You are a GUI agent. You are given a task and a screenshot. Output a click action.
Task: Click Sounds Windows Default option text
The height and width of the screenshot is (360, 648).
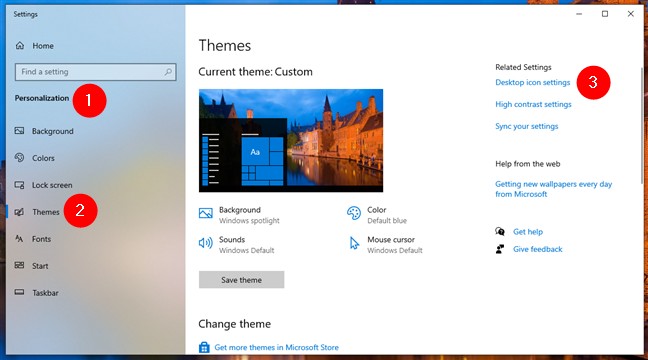[246, 245]
